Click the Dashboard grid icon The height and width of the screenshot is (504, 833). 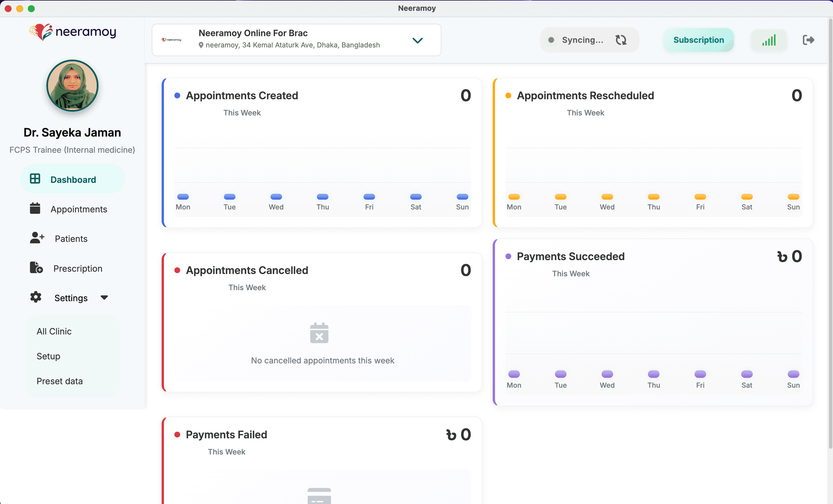click(x=35, y=179)
